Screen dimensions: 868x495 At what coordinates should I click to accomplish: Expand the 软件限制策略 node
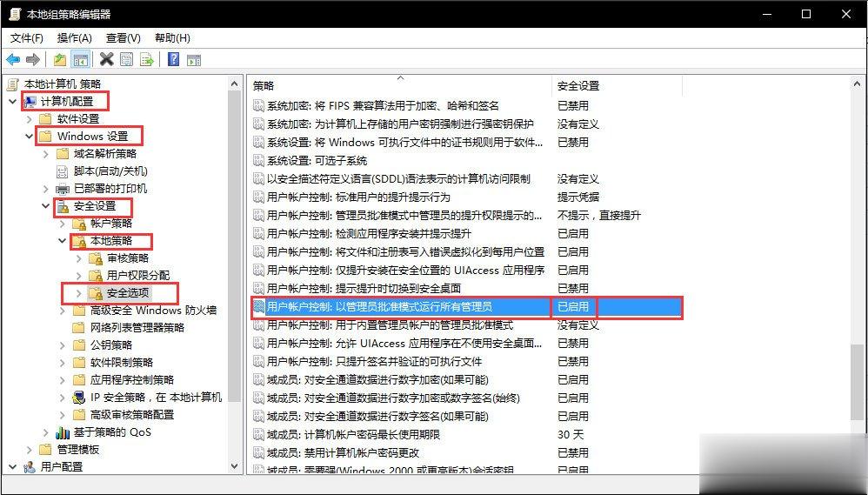coord(63,363)
